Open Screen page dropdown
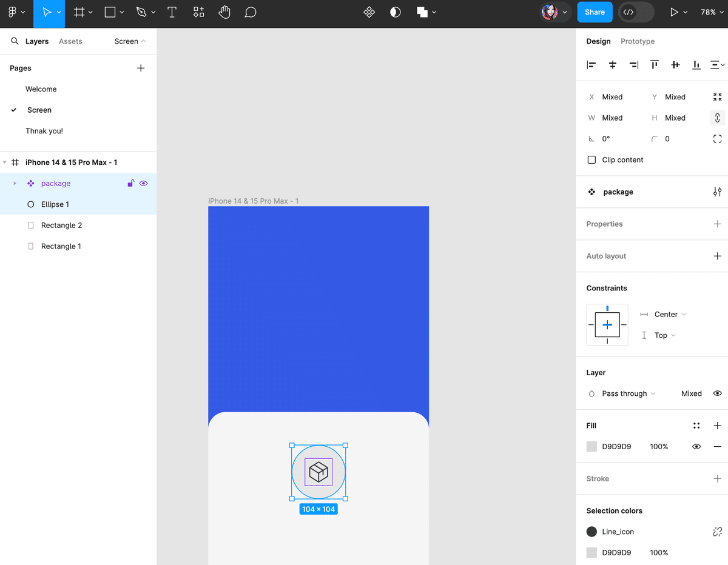The image size is (728, 565). (130, 41)
